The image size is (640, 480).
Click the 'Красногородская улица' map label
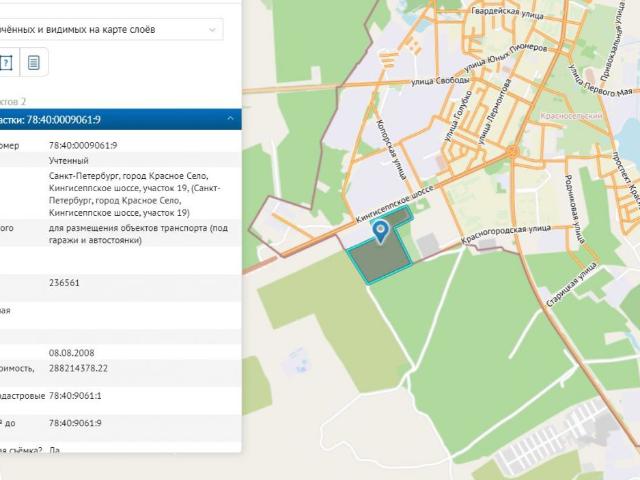(x=506, y=234)
